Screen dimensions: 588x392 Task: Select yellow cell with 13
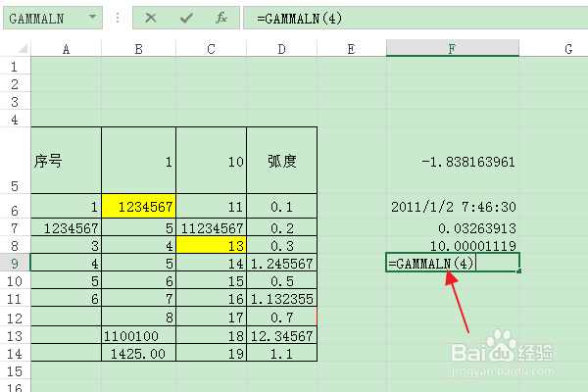coord(211,245)
